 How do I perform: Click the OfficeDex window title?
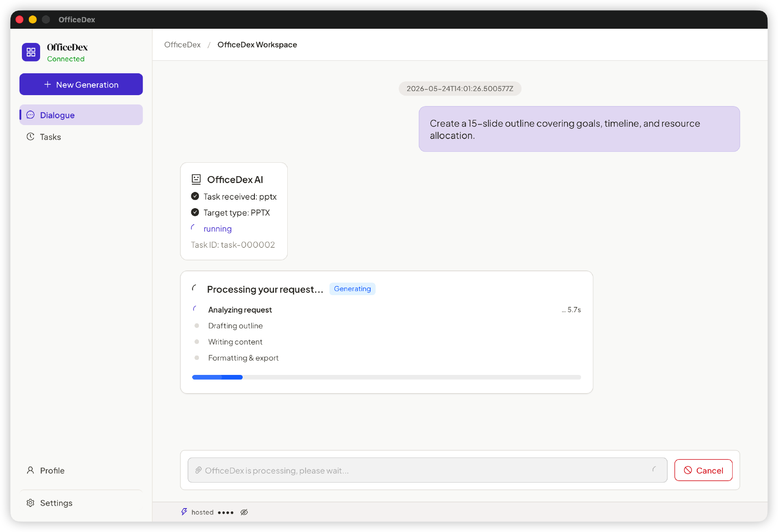click(77, 19)
